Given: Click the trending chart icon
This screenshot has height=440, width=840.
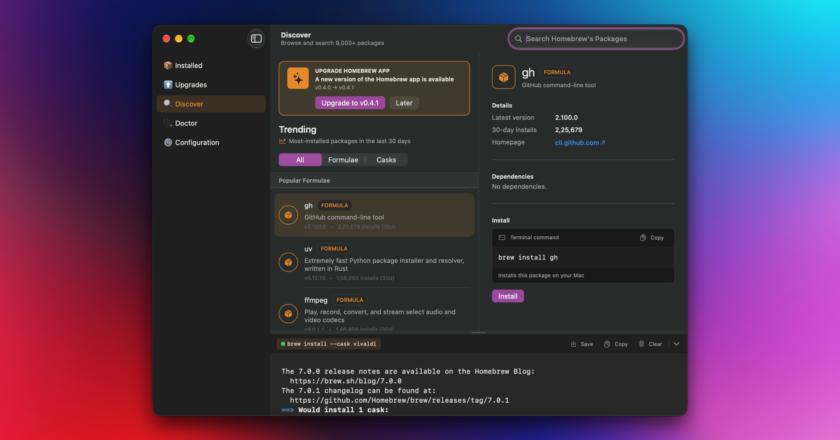Looking at the screenshot, I should 282,141.
